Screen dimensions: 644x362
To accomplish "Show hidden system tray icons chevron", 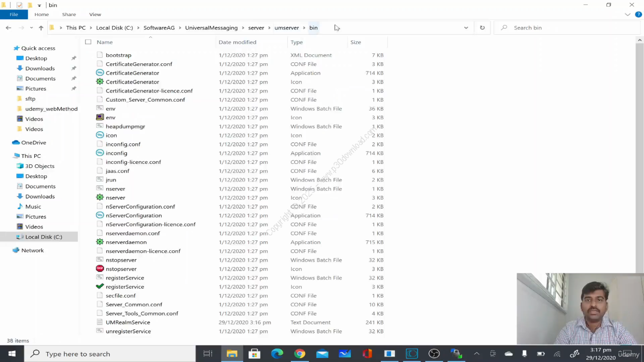I will (x=476, y=353).
